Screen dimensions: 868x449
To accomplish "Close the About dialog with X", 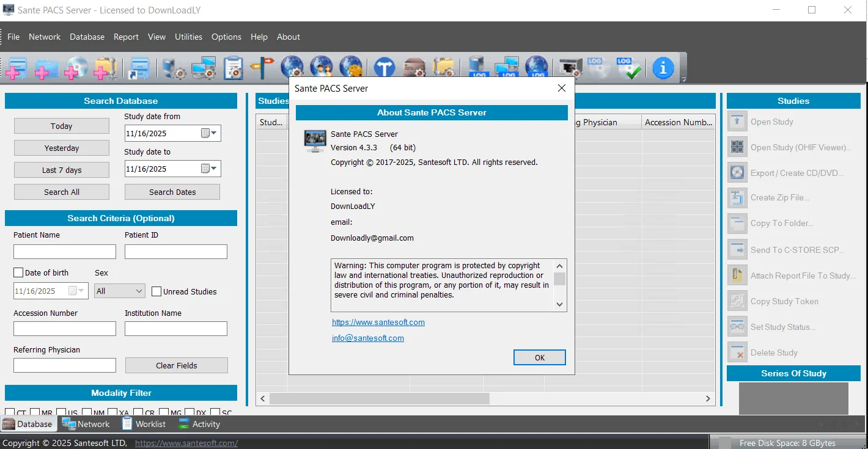I will [562, 88].
